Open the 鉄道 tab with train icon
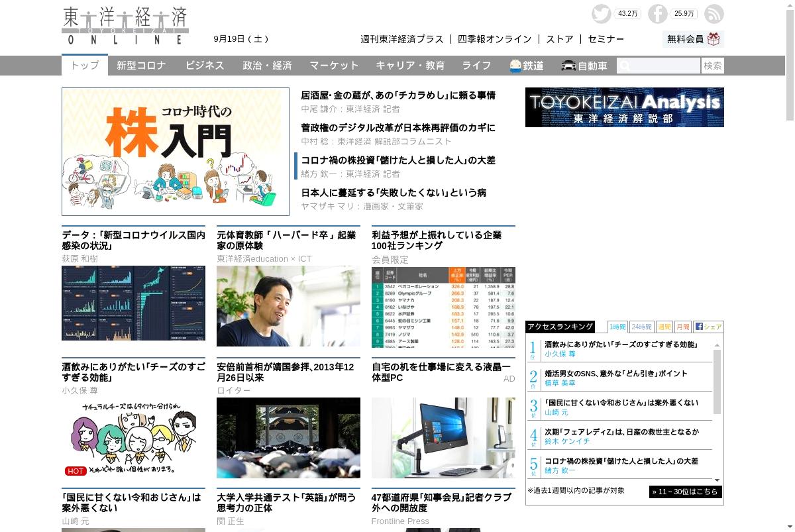The height and width of the screenshot is (532, 795). pos(527,66)
